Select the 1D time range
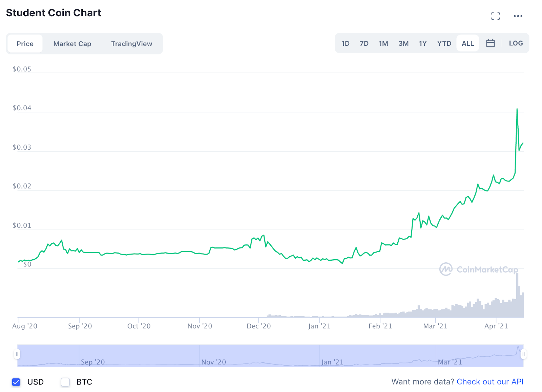Image resolution: width=542 pixels, height=392 pixels. coord(346,43)
